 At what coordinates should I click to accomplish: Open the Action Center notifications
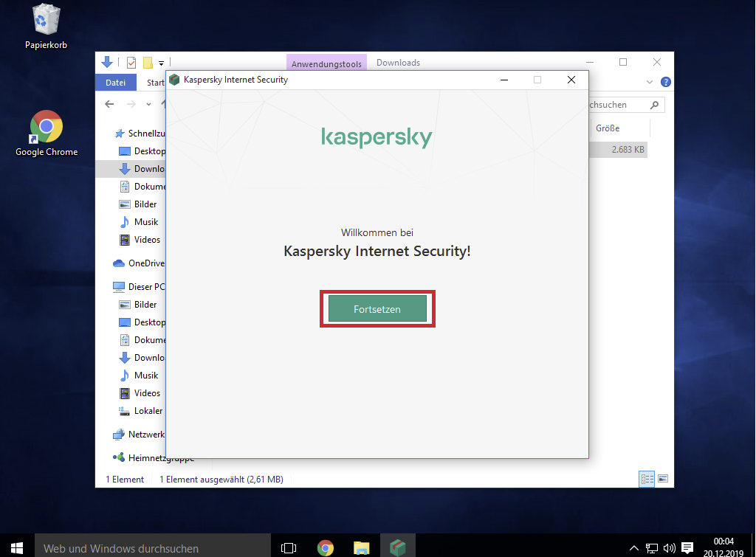pos(687,548)
